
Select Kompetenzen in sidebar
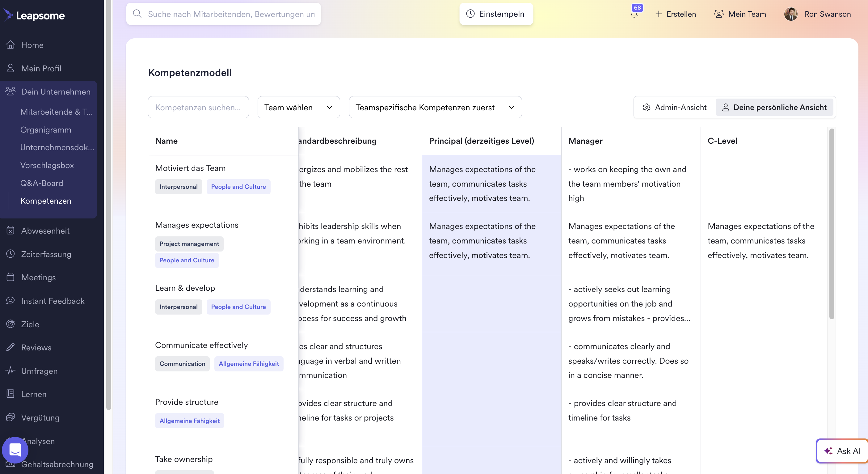point(45,201)
